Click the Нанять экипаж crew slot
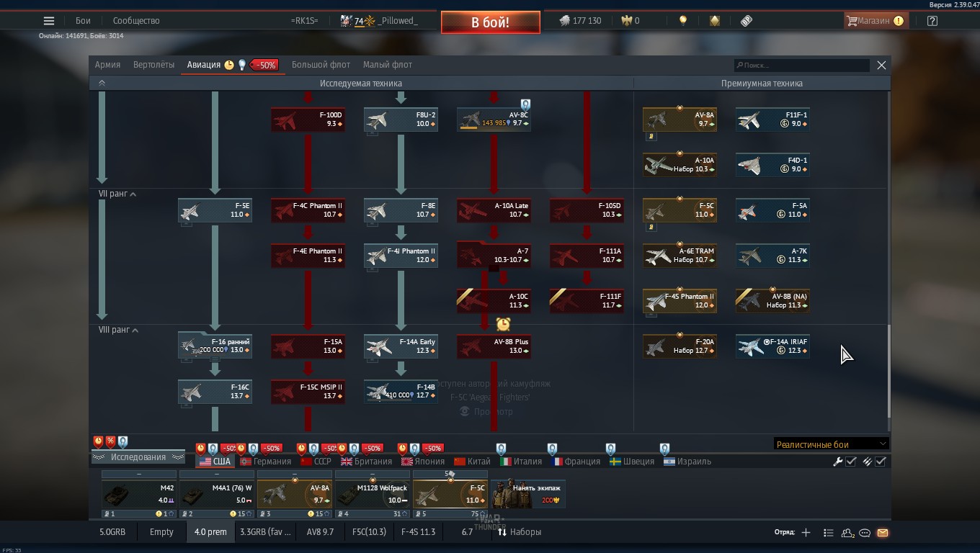The image size is (980, 553). coord(528,493)
